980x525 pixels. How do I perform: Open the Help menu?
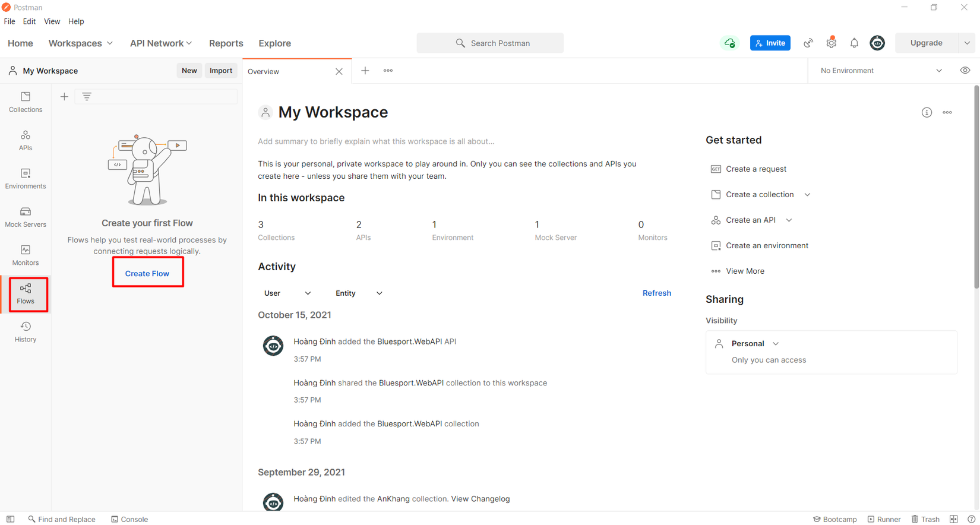pos(76,21)
